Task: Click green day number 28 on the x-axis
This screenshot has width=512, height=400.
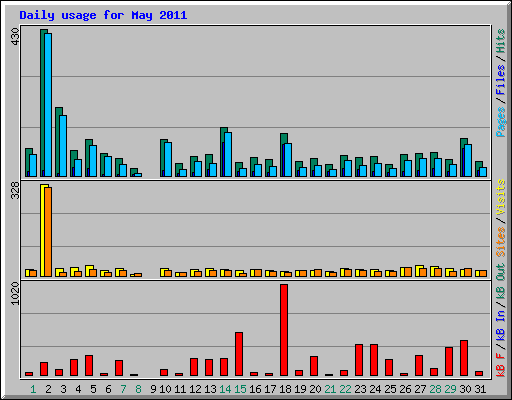Action: tap(435, 389)
